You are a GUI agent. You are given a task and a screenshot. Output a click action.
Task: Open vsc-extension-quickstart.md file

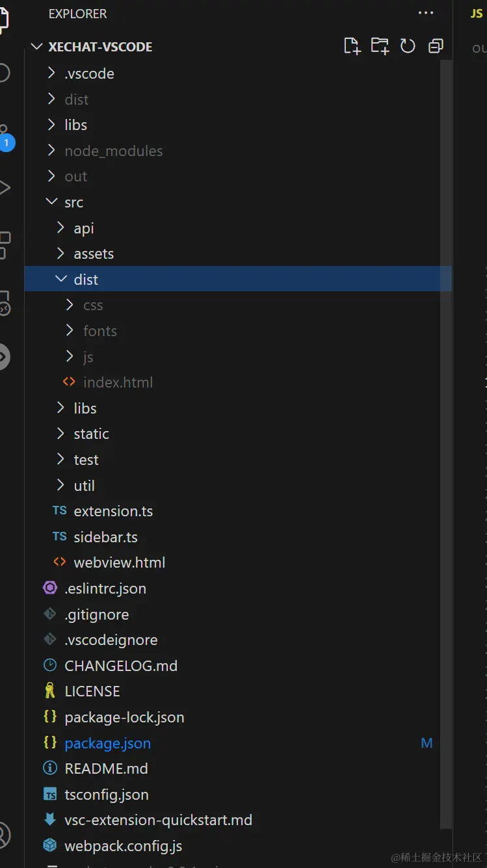(x=158, y=821)
